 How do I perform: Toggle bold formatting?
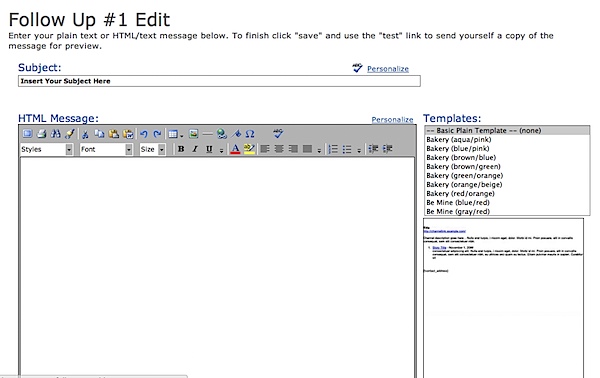point(181,149)
